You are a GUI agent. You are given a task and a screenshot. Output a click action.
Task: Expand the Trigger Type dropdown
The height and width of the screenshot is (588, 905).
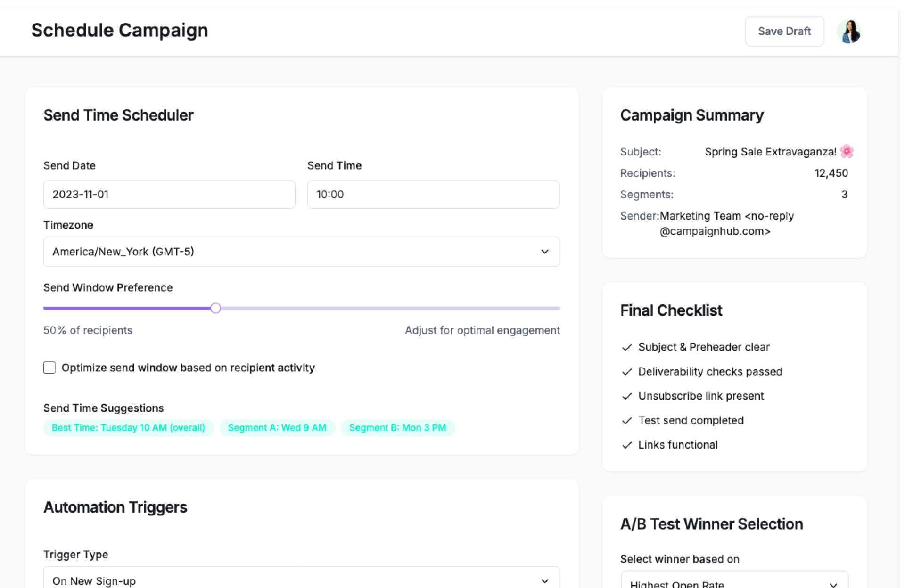coord(301,580)
